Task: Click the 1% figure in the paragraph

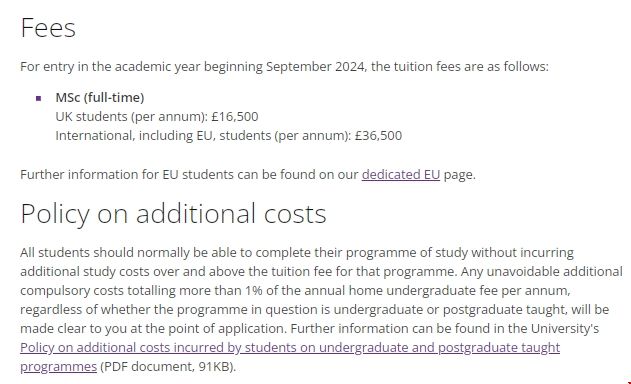Action: click(254, 291)
